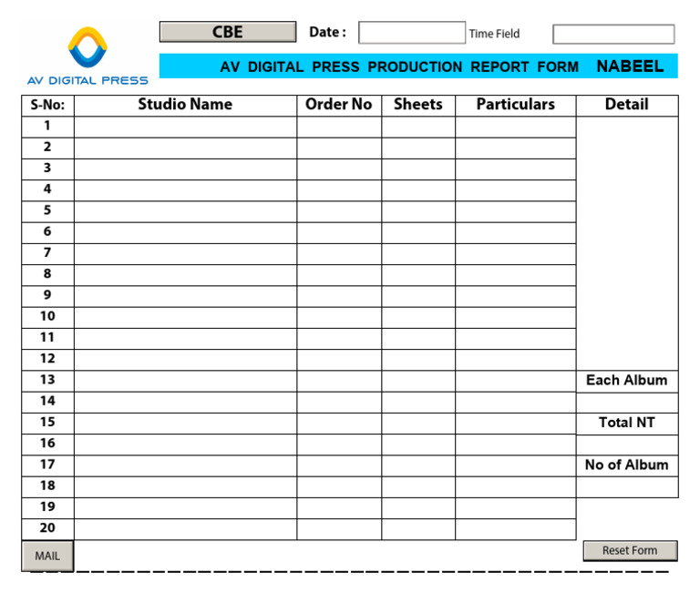Select Order No cell in row 15
This screenshot has width=700, height=593.
339,424
